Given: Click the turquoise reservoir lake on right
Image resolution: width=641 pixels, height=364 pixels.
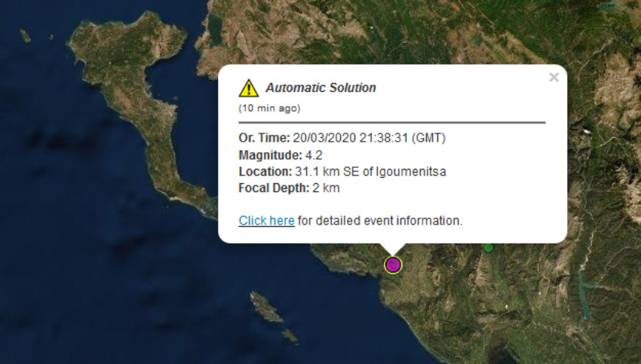Looking at the screenshot, I should pyautogui.click(x=584, y=286).
